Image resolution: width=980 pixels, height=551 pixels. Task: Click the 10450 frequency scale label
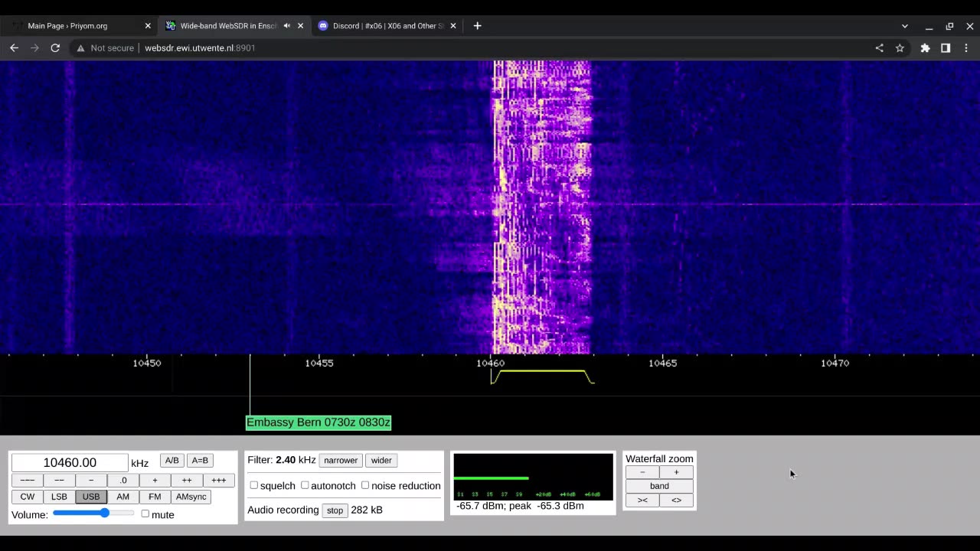point(147,363)
